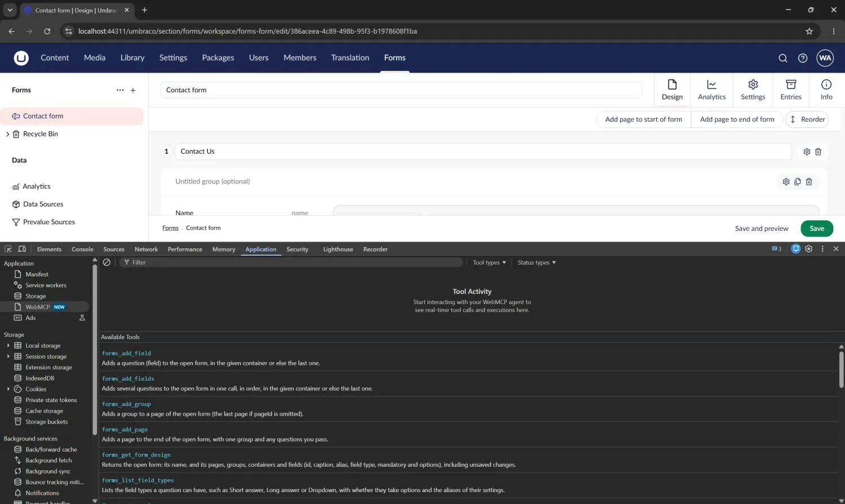
Task: Switch to the Console DevTools tab
Action: (x=82, y=249)
